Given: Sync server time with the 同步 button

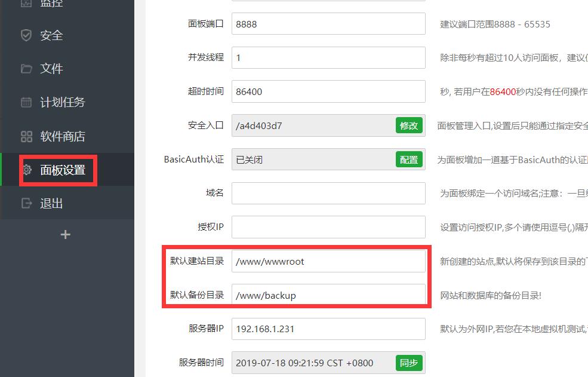Looking at the screenshot, I should point(408,363).
